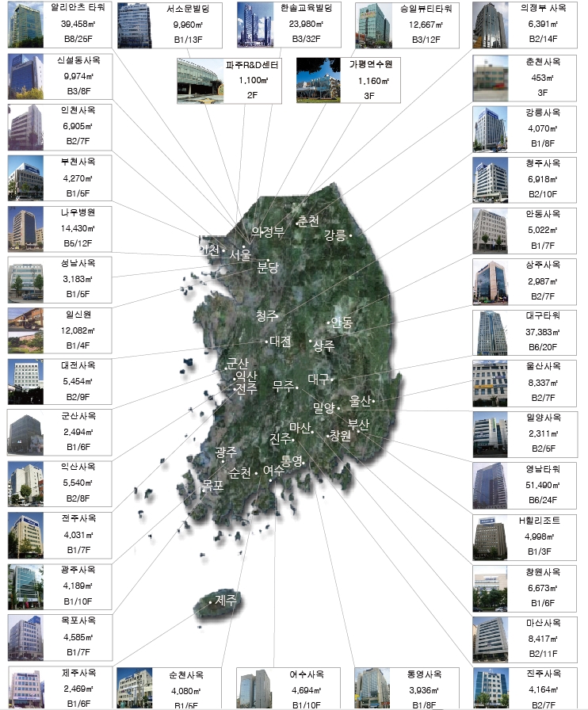Viewport: 588px width, 710px height.
Task: Click the 제주사옥 building photo
Action: tap(27, 689)
